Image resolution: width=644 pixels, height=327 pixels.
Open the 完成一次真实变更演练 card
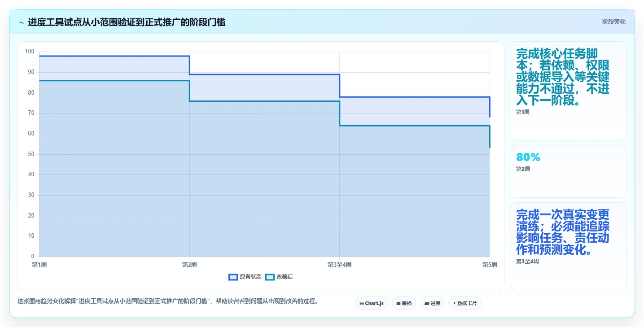click(568, 246)
